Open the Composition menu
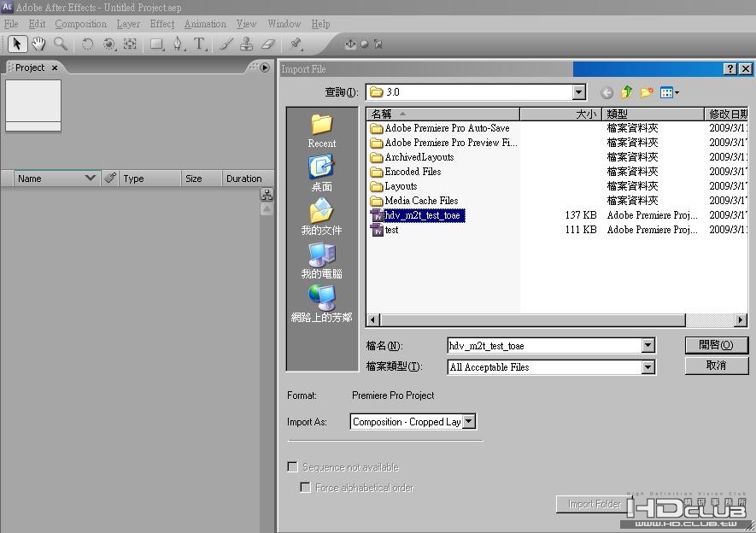756x533 pixels. pos(80,24)
